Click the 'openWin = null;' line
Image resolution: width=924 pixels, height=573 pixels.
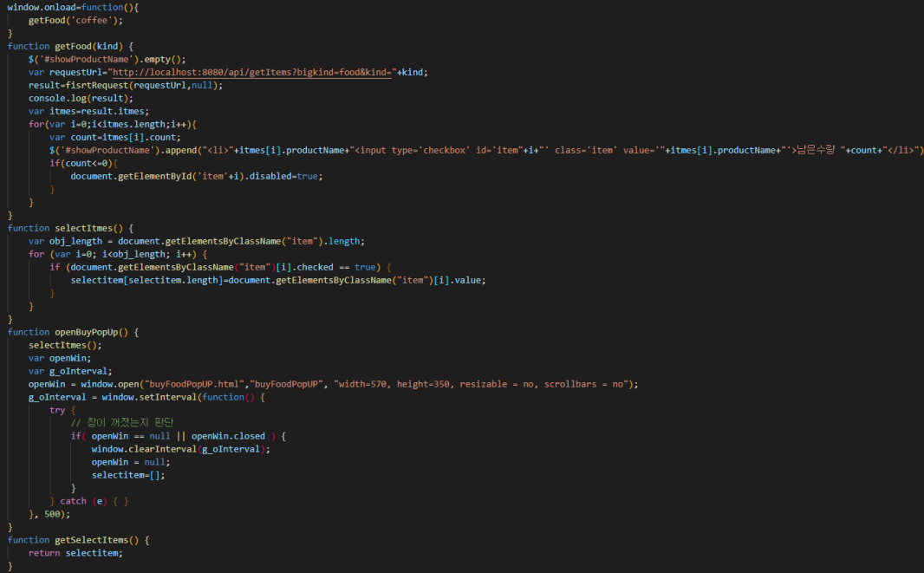130,461
